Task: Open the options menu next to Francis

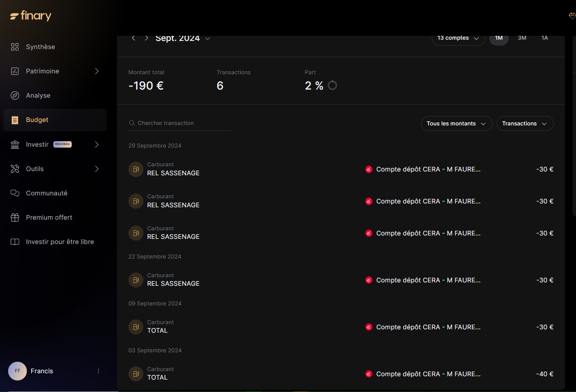Action: (98, 371)
